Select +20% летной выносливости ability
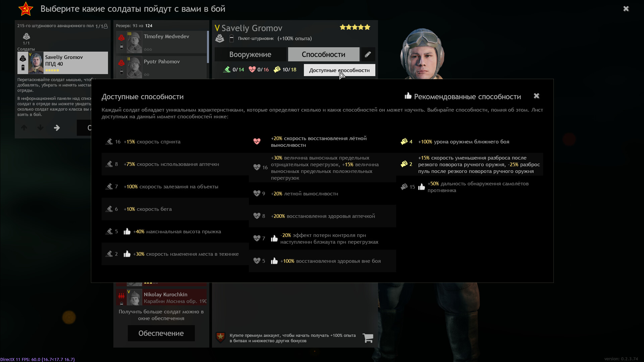 [x=322, y=194]
